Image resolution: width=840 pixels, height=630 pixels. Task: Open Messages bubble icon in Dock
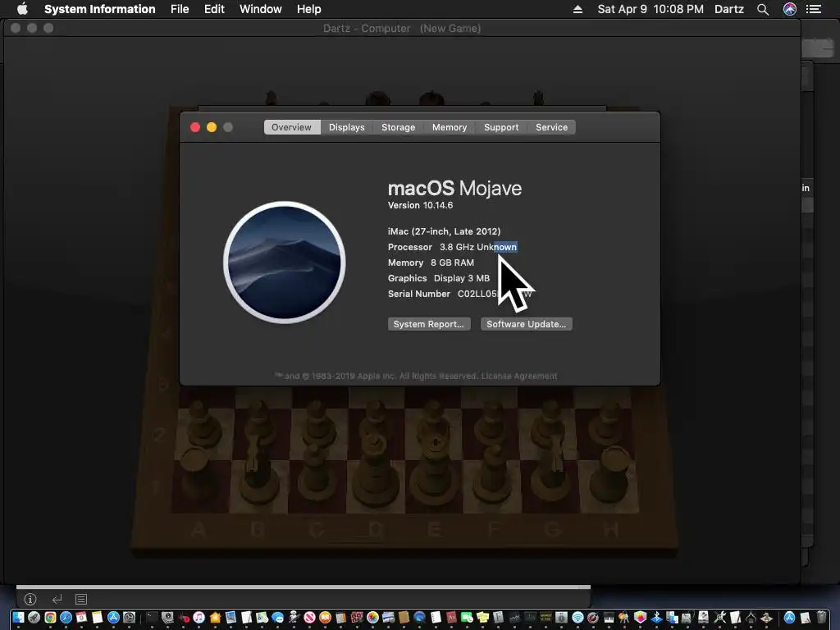pyautogui.click(x=277, y=617)
